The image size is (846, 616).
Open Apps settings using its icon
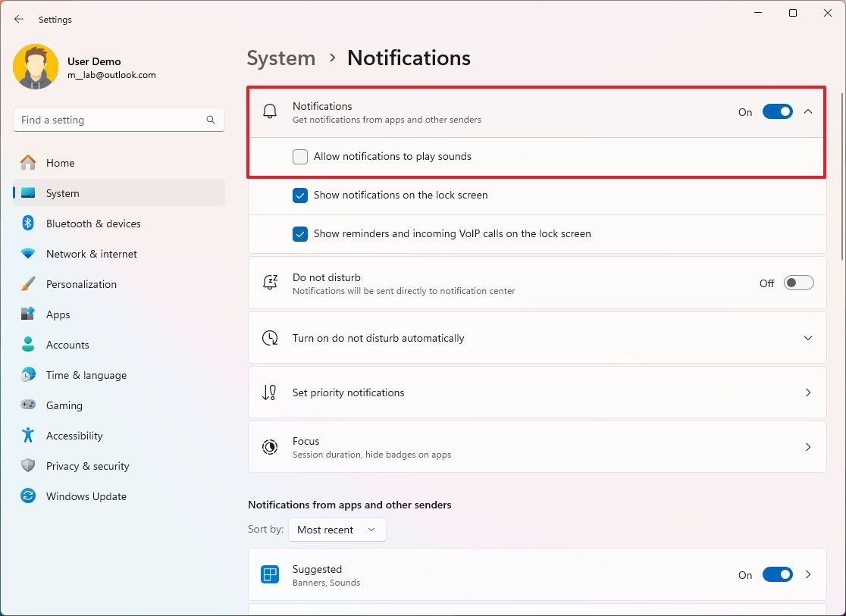point(28,314)
